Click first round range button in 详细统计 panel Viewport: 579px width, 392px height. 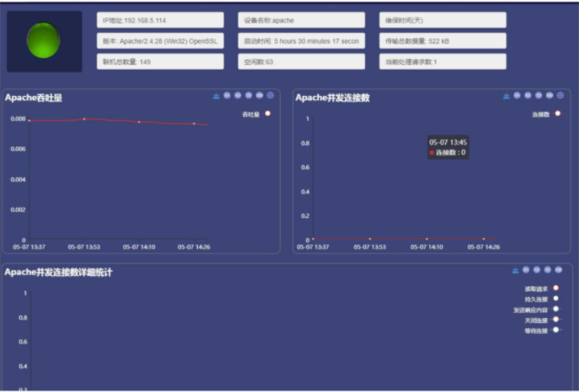526,270
